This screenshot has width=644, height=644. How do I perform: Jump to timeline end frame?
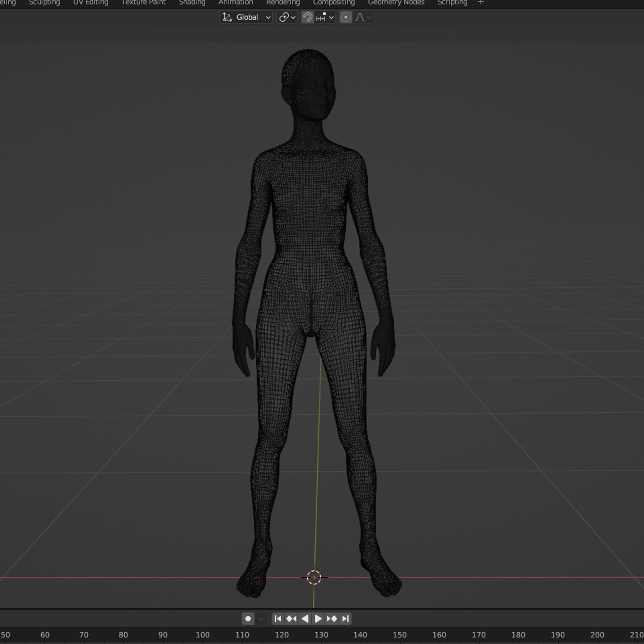(x=345, y=619)
